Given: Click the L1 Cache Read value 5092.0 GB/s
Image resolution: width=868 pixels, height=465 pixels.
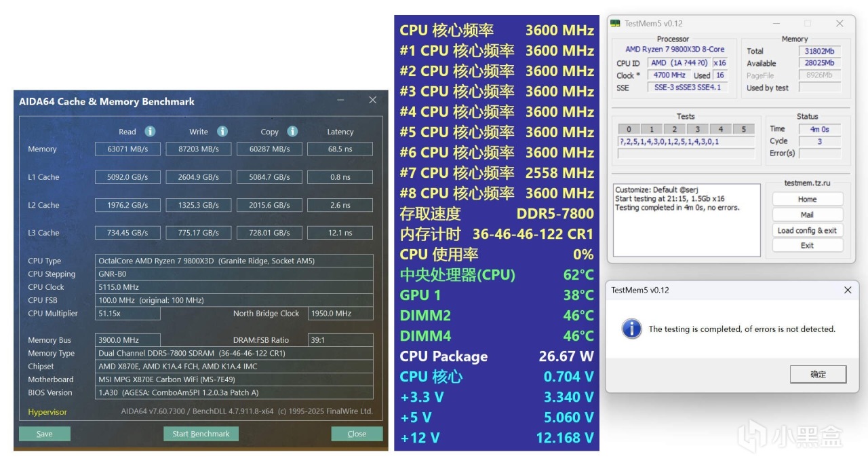Looking at the screenshot, I should [127, 177].
